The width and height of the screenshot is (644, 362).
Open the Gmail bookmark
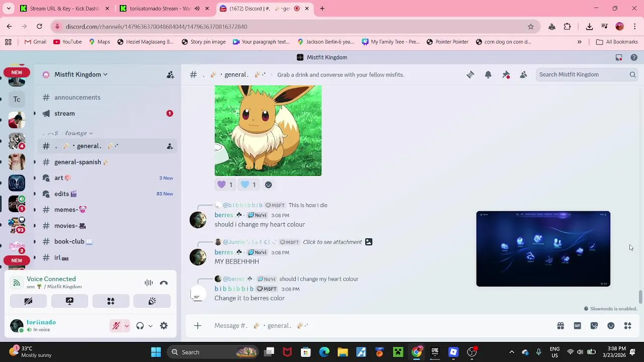pos(35,42)
